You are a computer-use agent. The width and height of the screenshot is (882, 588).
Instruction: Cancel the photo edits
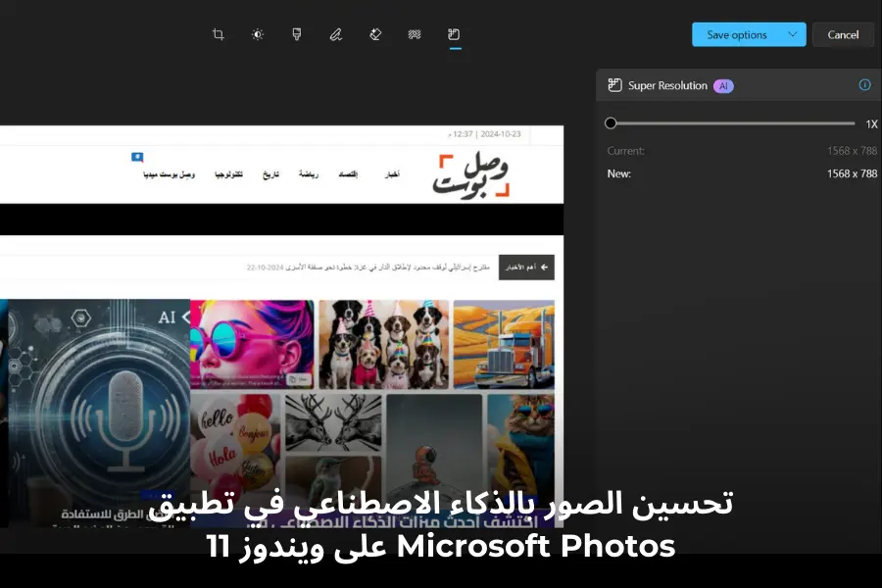click(x=843, y=35)
